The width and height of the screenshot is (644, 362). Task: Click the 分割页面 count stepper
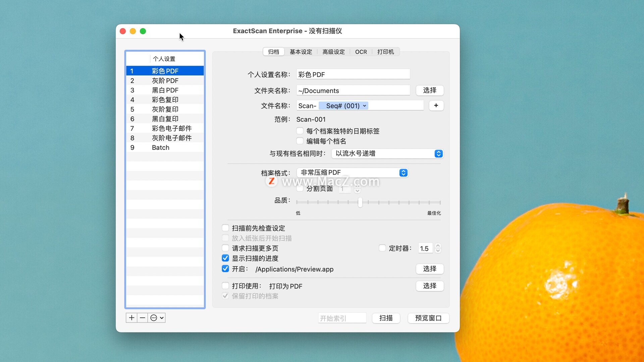pos(358,189)
